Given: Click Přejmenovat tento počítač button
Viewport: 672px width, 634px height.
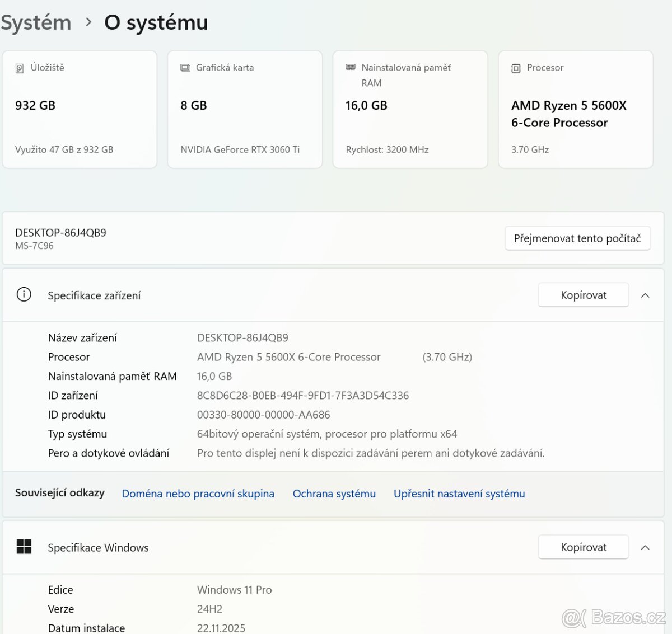Looking at the screenshot, I should pyautogui.click(x=577, y=238).
